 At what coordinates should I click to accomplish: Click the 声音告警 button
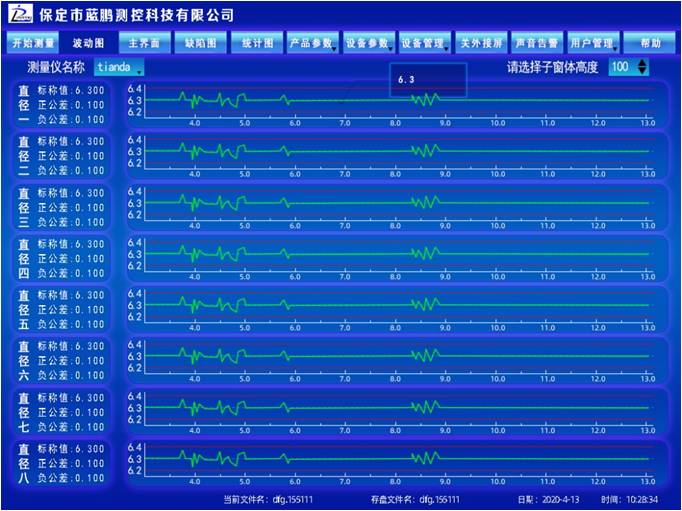pyautogui.click(x=536, y=43)
